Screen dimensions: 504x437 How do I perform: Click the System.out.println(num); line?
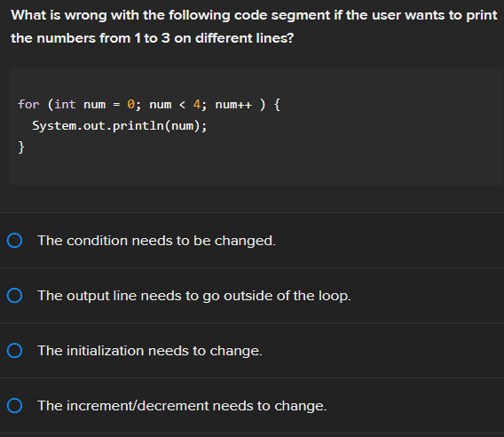(120, 125)
